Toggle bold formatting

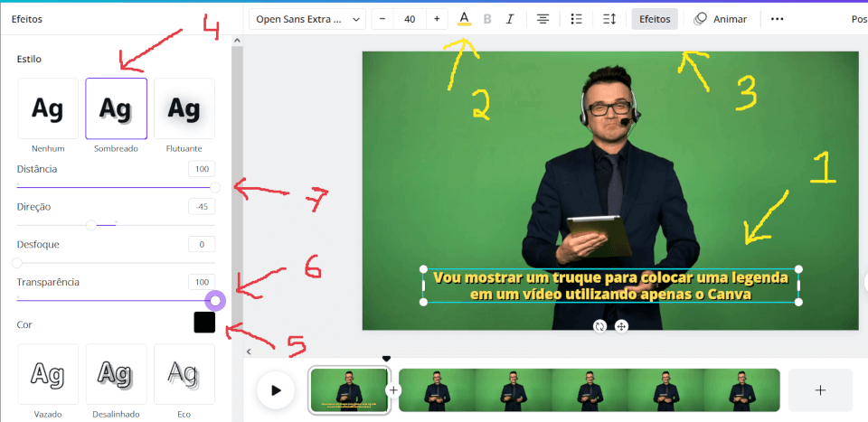487,19
